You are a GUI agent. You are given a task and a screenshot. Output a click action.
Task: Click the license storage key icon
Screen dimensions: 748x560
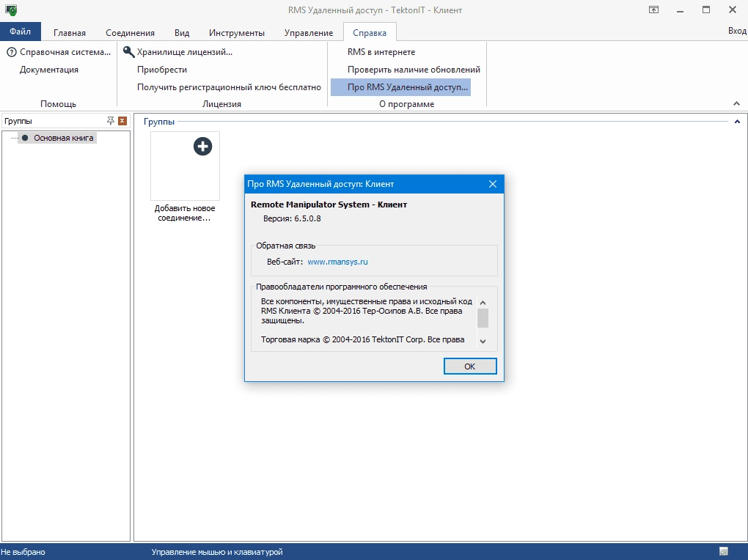pyautogui.click(x=128, y=51)
